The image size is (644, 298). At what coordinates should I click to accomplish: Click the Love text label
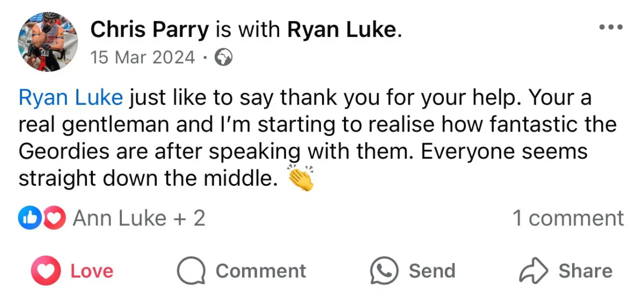point(92,271)
